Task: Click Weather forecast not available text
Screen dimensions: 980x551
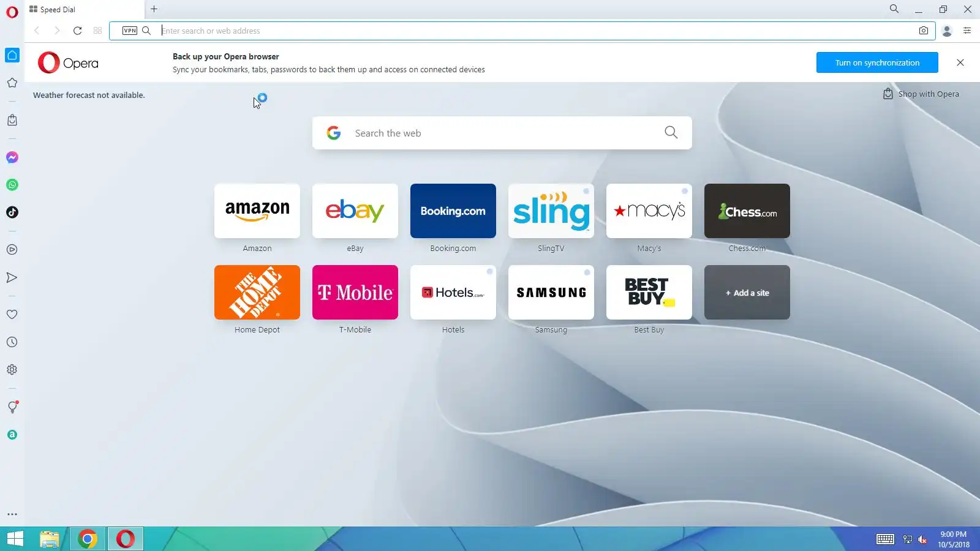Action: point(89,95)
